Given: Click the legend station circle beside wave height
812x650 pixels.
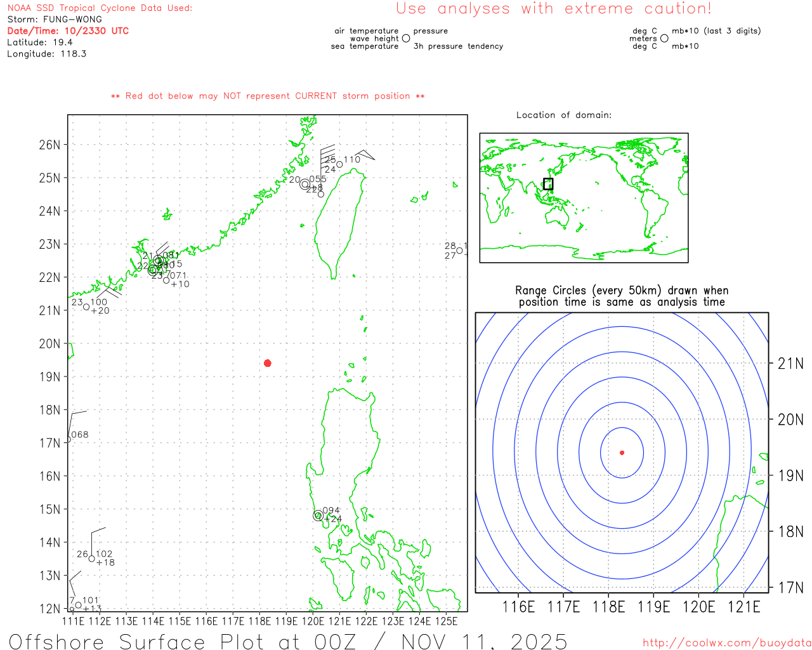Looking at the screenshot, I should tap(406, 38).
